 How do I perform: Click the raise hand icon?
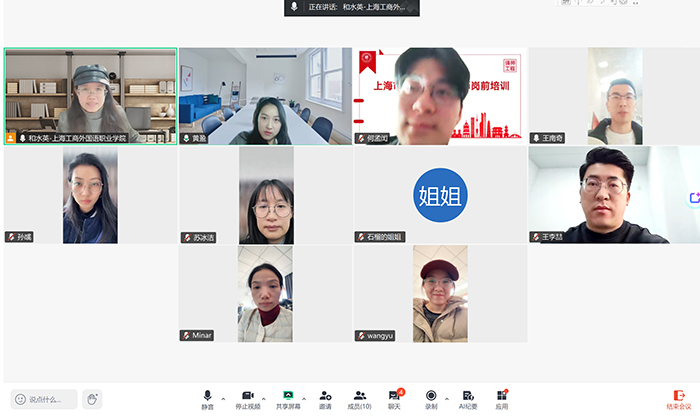pyautogui.click(x=92, y=399)
